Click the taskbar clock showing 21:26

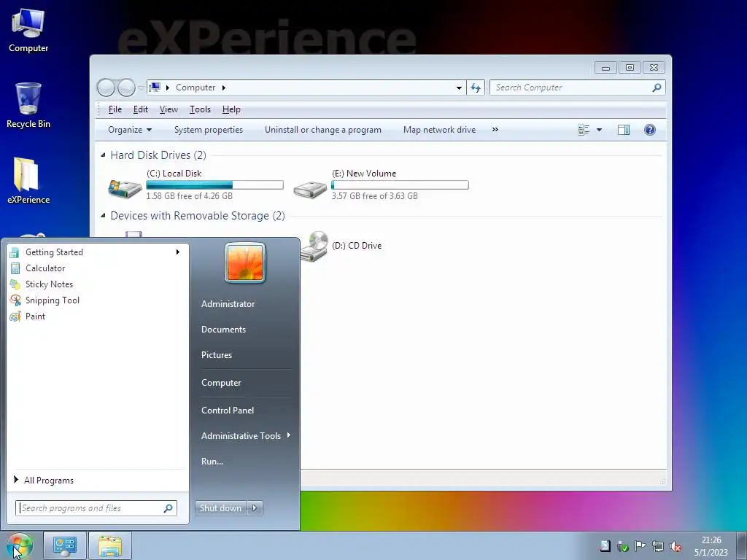coord(711,546)
